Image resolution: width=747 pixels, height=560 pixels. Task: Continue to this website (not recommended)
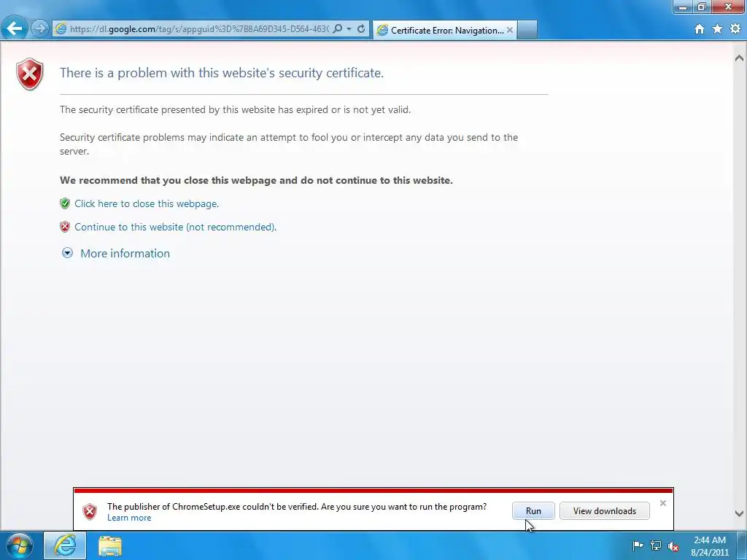(175, 227)
